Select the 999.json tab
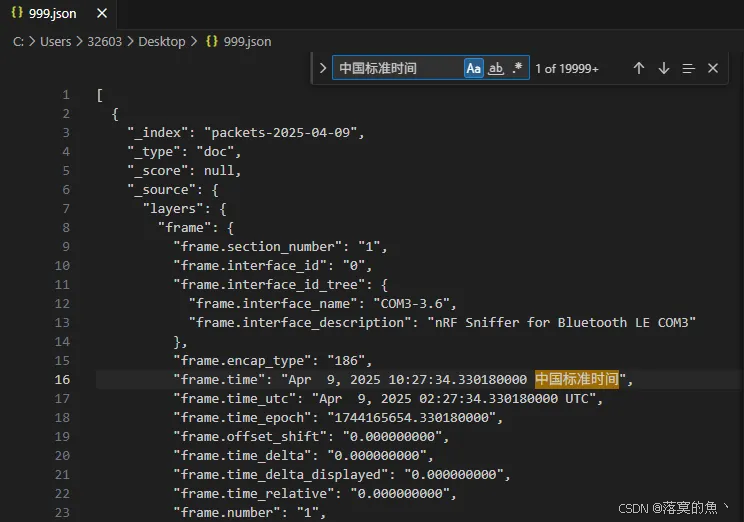 (58, 14)
